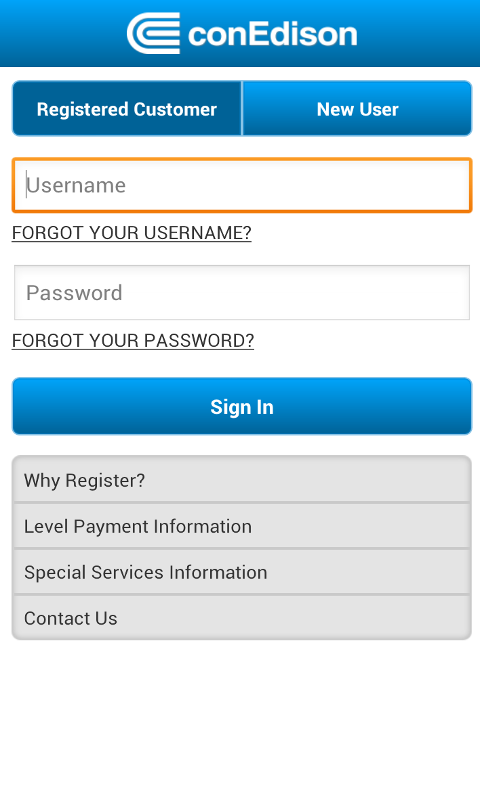This screenshot has width=480, height=800.
Task: Click the conEdison wordmark in header
Action: click(272, 34)
